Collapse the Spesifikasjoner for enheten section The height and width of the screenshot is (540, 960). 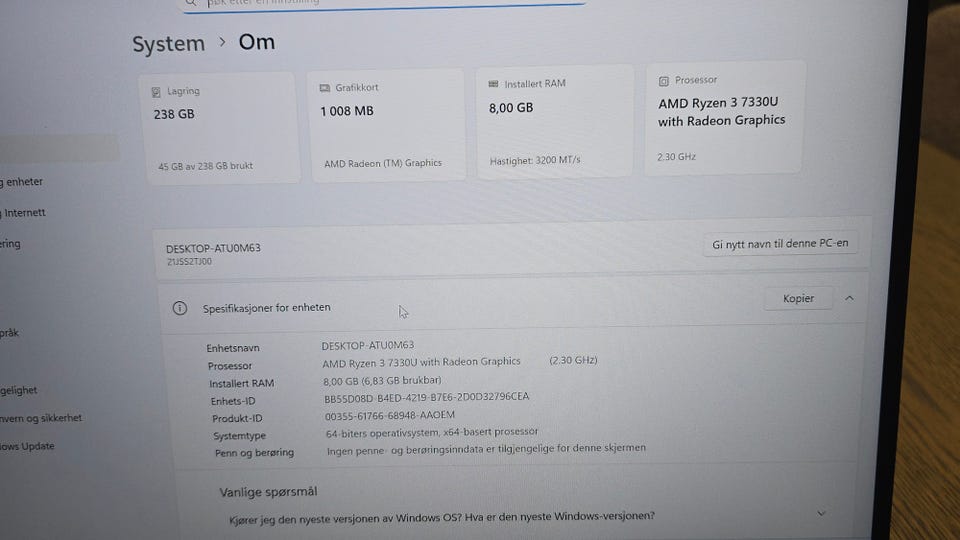tap(849, 298)
